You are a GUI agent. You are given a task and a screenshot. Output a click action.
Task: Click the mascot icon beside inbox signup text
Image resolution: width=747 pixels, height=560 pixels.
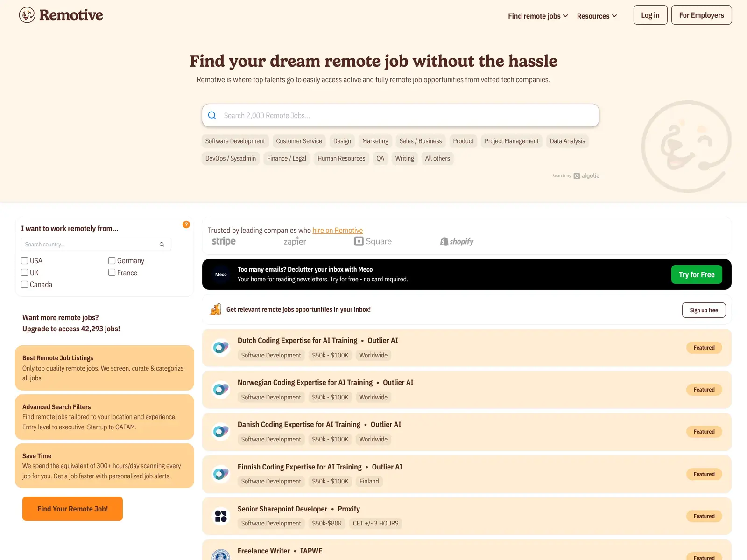tap(215, 309)
